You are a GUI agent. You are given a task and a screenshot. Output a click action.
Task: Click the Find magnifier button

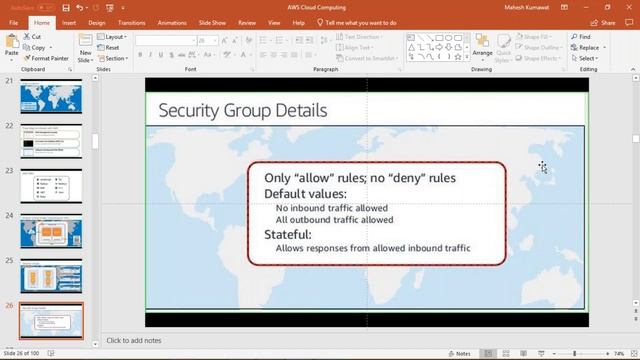[x=581, y=37]
